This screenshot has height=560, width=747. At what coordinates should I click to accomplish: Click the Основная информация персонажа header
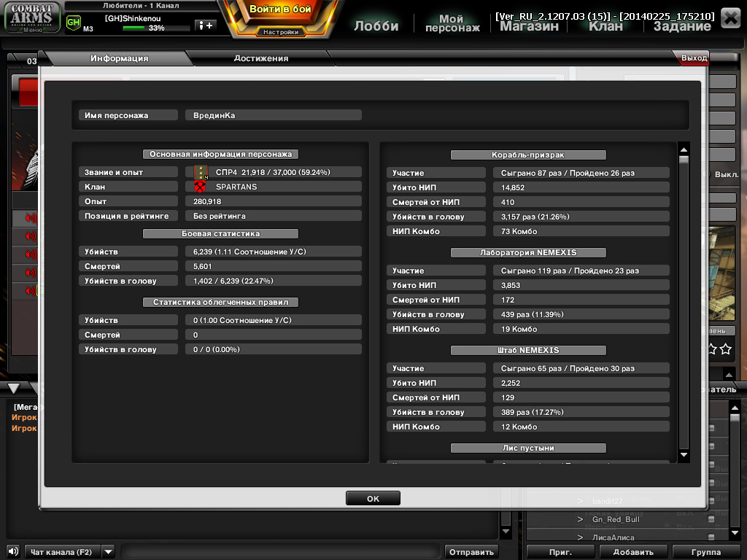click(220, 154)
